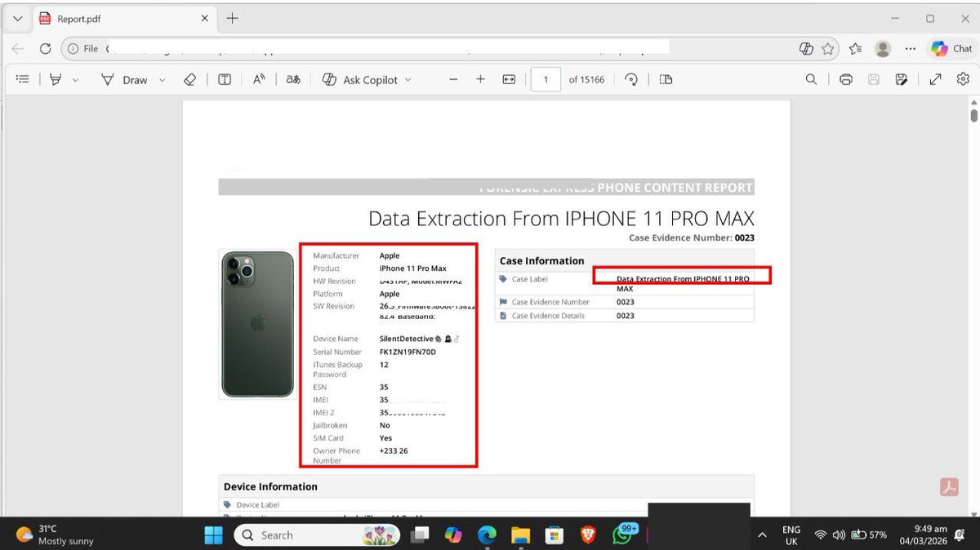Click the iPhone 11 Pro Max image
This screenshot has width=980, height=550.
point(257,324)
